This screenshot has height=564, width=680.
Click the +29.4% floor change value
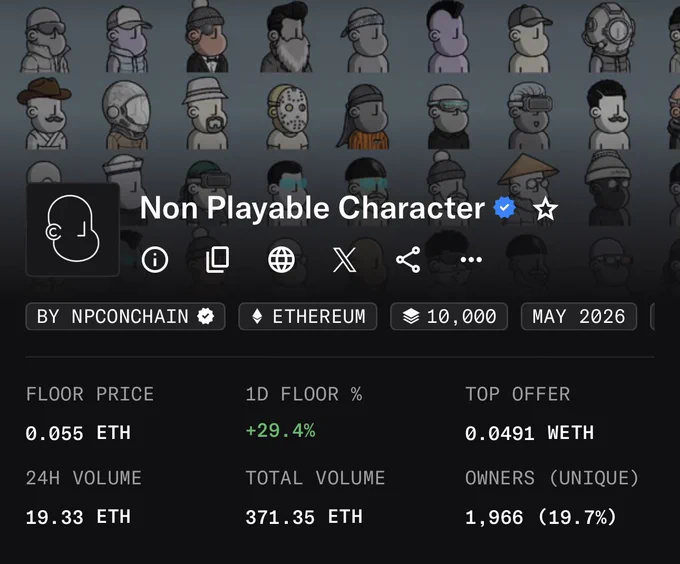point(280,431)
